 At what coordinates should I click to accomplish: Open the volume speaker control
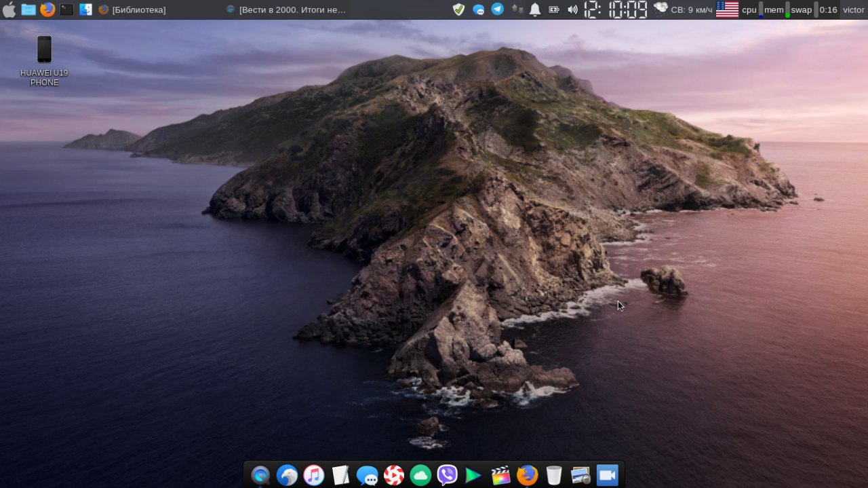tap(572, 10)
